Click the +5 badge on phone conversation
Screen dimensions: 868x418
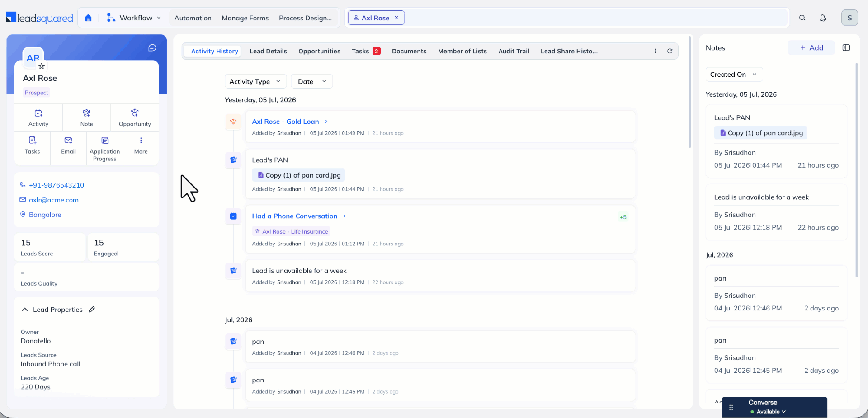pos(623,217)
